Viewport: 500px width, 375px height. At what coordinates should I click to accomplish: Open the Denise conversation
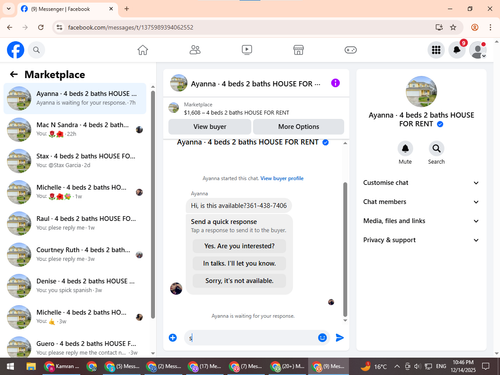pyautogui.click(x=75, y=286)
